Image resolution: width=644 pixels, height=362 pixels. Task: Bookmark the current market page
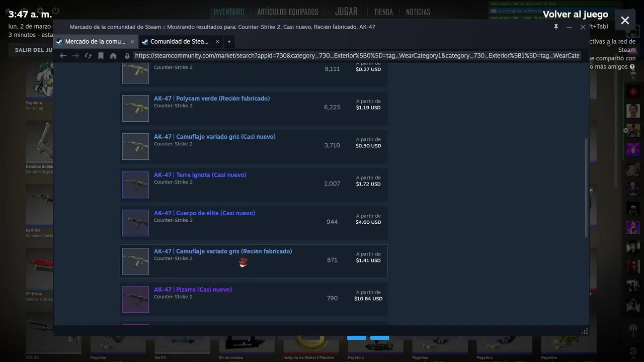(101, 56)
